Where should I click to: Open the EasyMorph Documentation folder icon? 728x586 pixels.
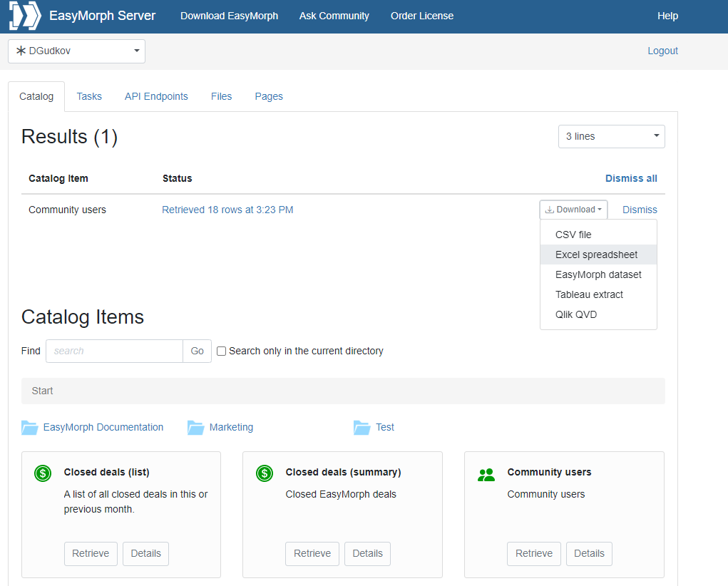click(x=30, y=428)
